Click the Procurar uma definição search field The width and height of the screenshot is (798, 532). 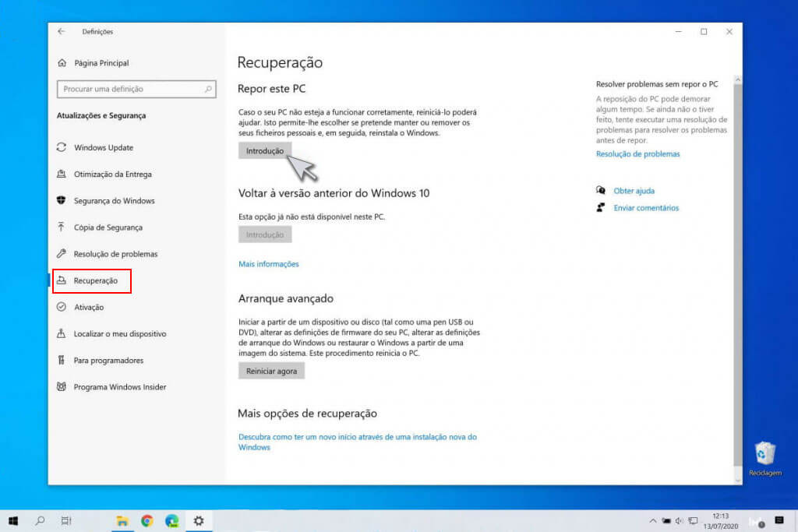point(136,89)
